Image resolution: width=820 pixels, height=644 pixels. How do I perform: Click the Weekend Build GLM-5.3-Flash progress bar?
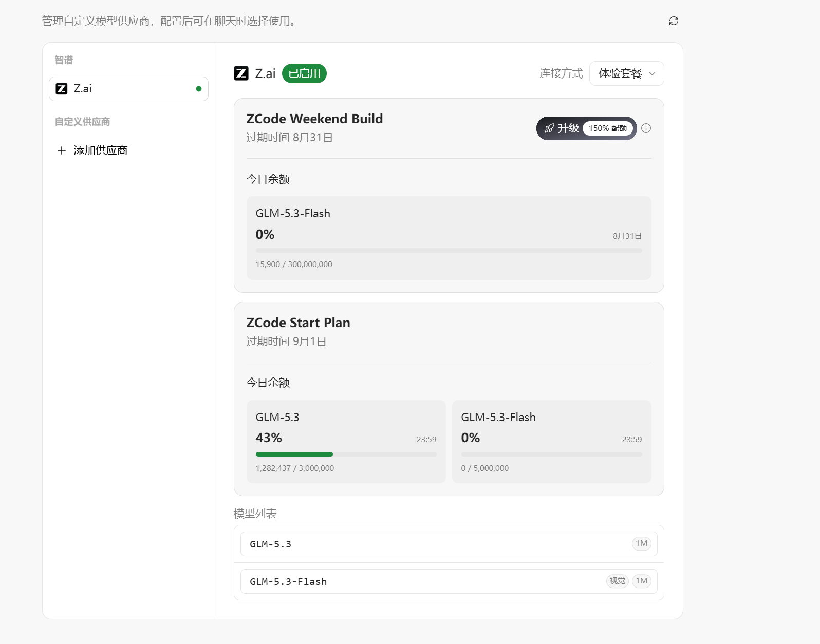tap(449, 251)
